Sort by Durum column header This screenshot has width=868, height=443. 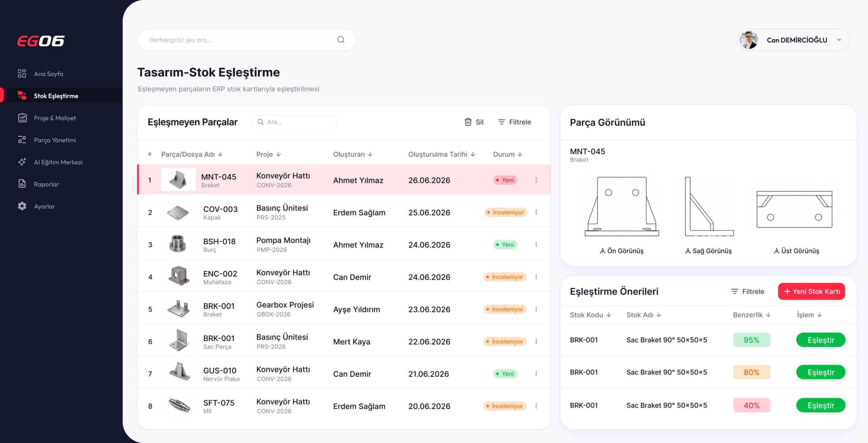(x=507, y=154)
